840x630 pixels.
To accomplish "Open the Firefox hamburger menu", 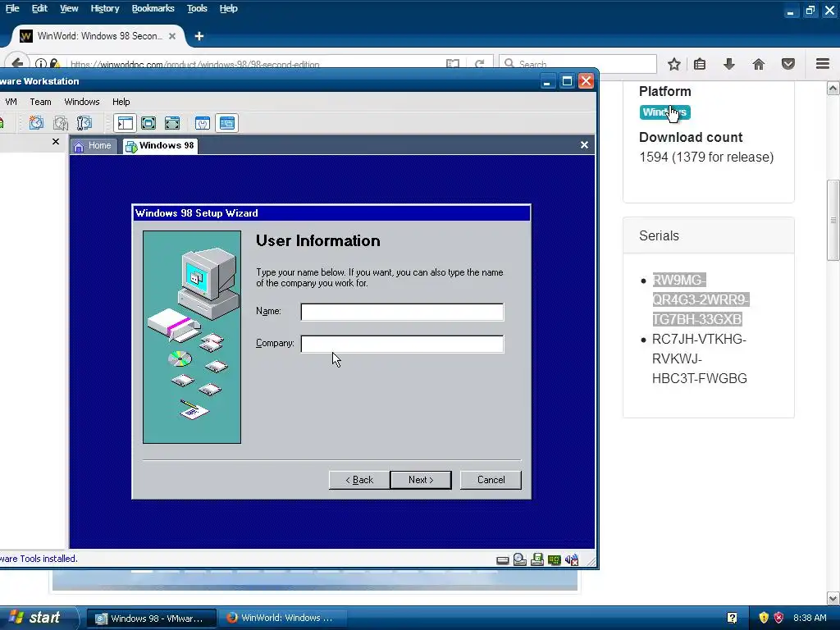I will click(x=823, y=64).
